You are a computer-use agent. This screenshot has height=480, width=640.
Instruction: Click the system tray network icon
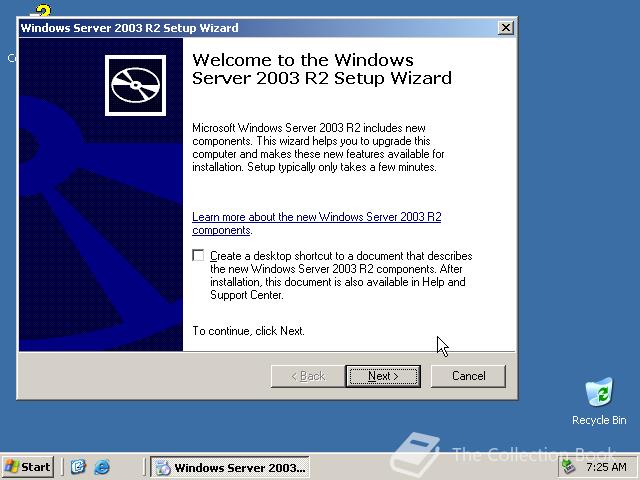click(x=568, y=467)
